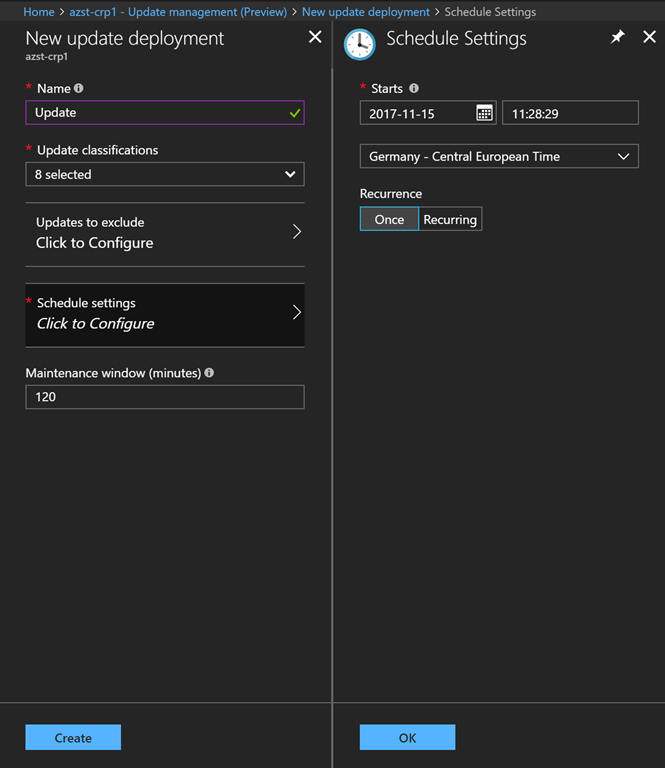Click info icon beside Maintenance window
Image resolution: width=665 pixels, height=768 pixels.
click(209, 373)
